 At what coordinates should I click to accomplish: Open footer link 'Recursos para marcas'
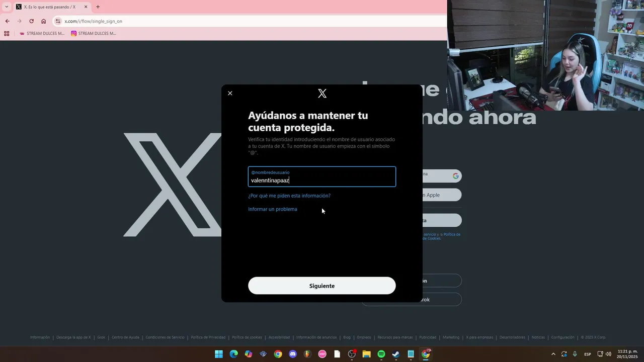tap(395, 337)
